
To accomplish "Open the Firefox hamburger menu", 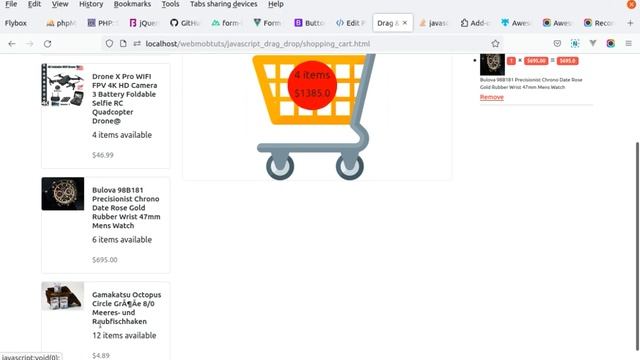I will 629,43.
